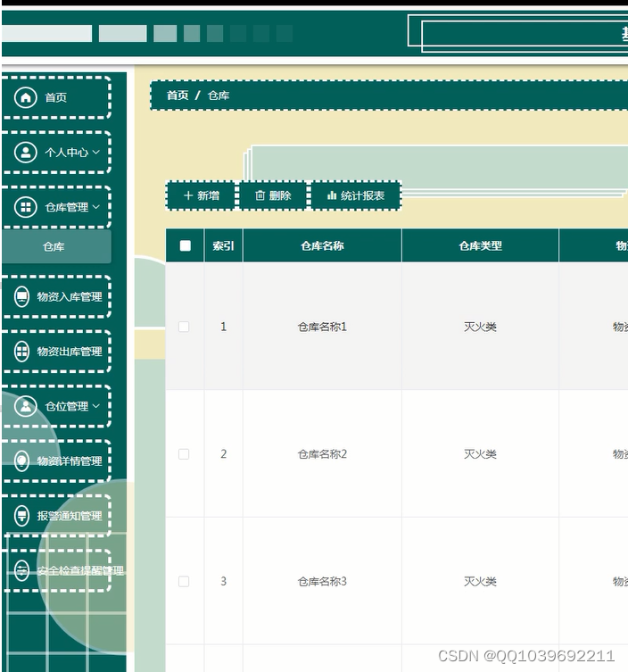The width and height of the screenshot is (628, 672).
Task: Click the 物资入库管理 monitor icon
Action: click(x=21, y=296)
